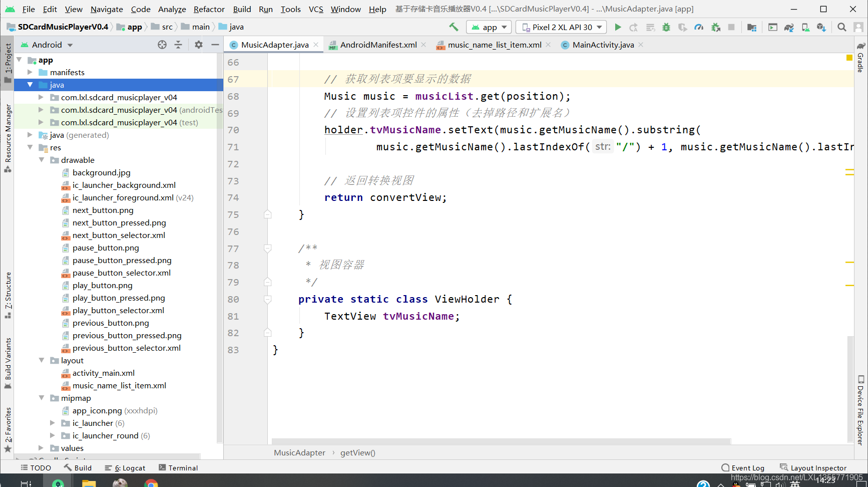Open the Run Configuration dialog layout icon
The height and width of the screenshot is (487, 868).
[x=773, y=27]
